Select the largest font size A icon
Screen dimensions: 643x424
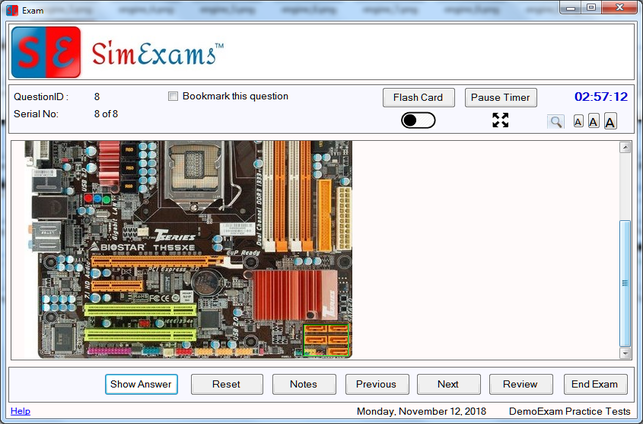[x=610, y=122]
